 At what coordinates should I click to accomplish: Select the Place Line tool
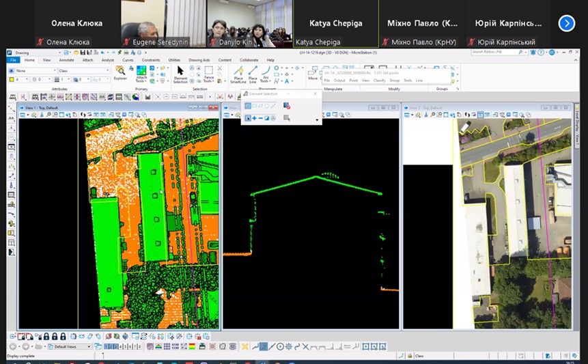tap(253, 74)
